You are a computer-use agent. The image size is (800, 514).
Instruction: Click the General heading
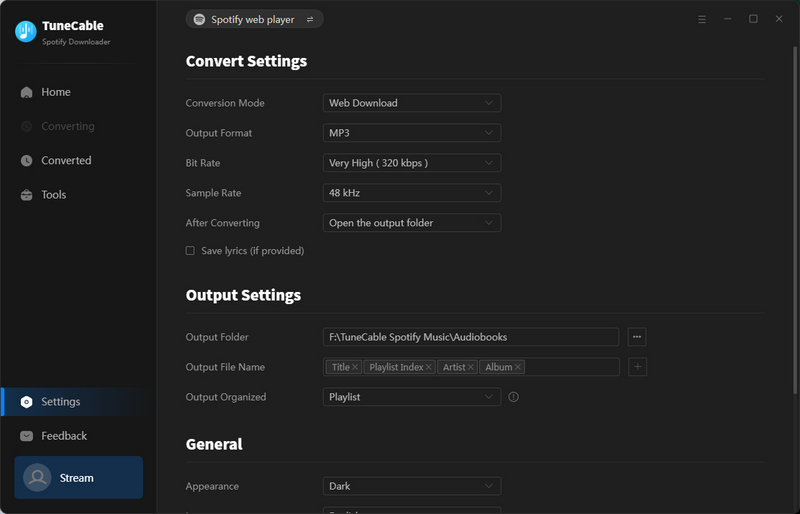pos(214,445)
